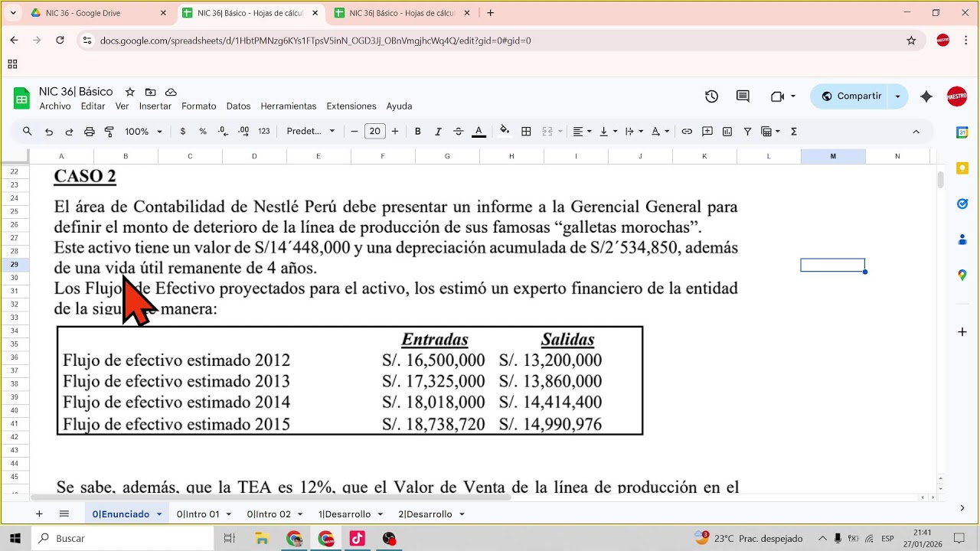
Task: Click the print icon
Action: click(89, 132)
